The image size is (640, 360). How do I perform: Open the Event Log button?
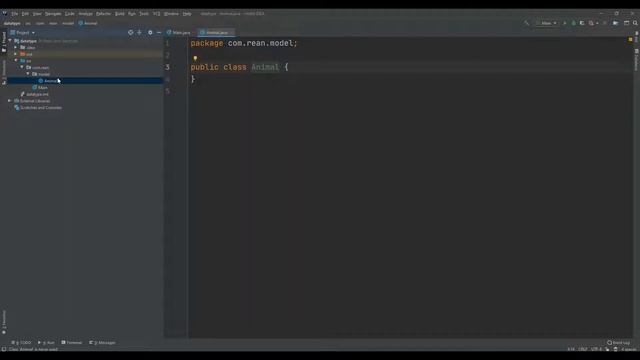[619, 342]
